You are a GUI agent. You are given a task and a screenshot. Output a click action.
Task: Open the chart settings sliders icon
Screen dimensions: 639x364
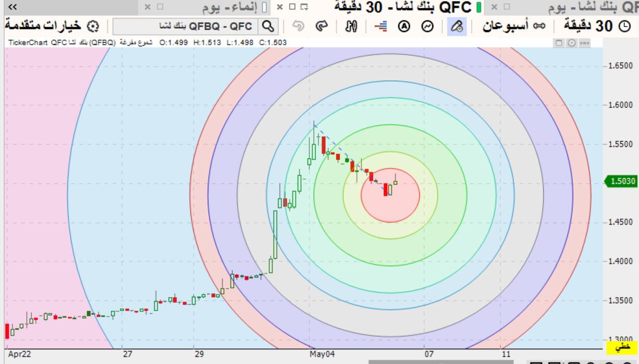351,26
